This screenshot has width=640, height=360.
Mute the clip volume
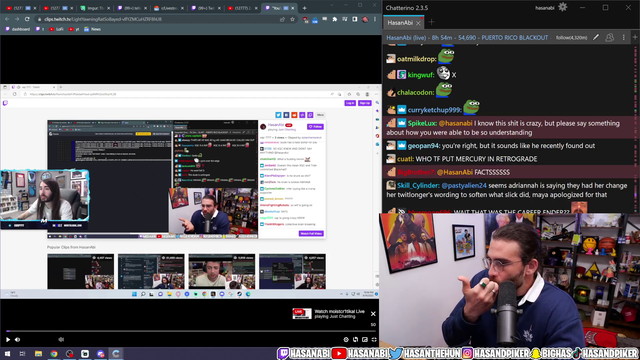[18, 340]
